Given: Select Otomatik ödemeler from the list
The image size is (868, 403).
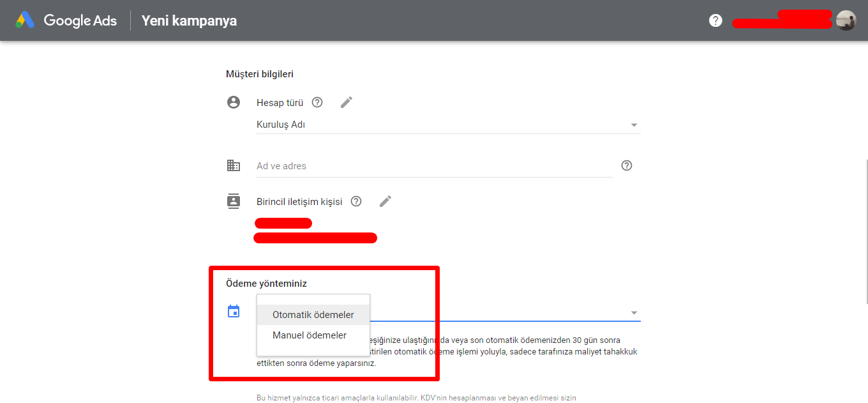Looking at the screenshot, I should click(x=313, y=315).
